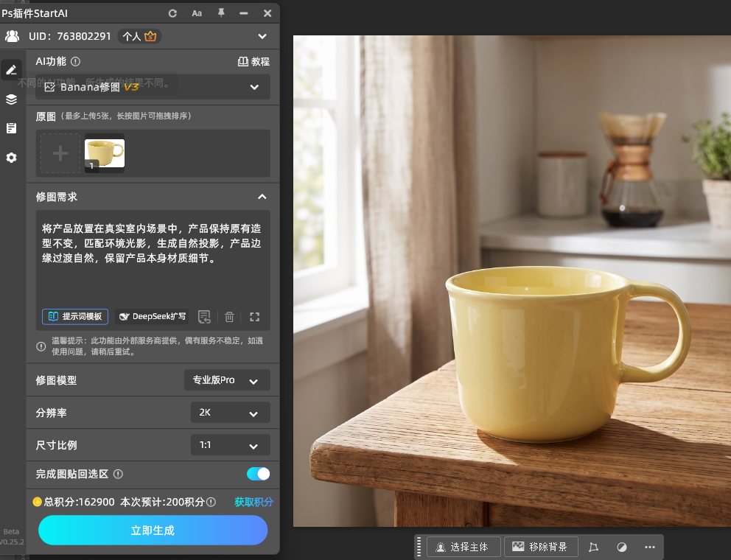Screen dimensions: 731x560
Task: Click the 获取积分 link
Action: pos(253,503)
